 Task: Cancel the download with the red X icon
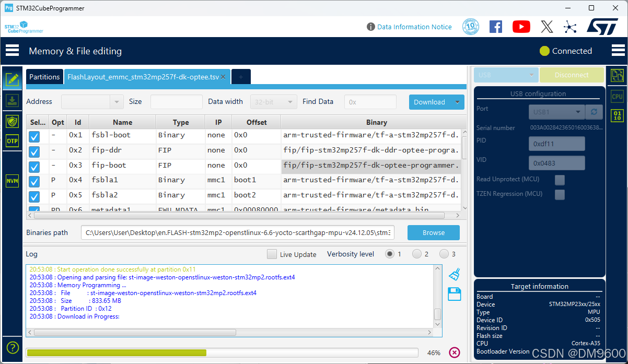pos(455,353)
